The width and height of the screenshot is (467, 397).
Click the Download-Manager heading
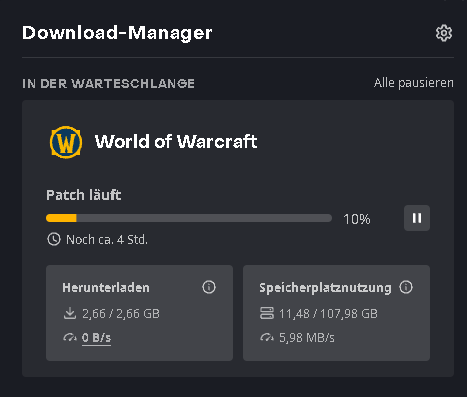pos(117,33)
